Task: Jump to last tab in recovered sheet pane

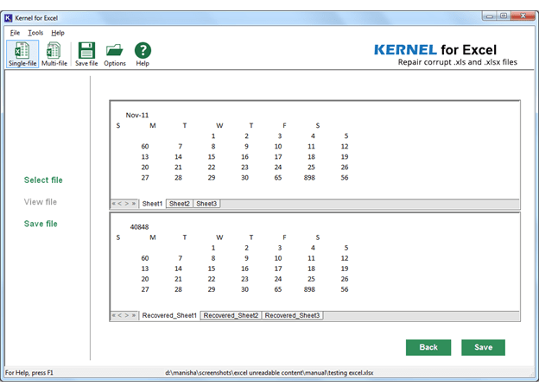Action: [133, 315]
